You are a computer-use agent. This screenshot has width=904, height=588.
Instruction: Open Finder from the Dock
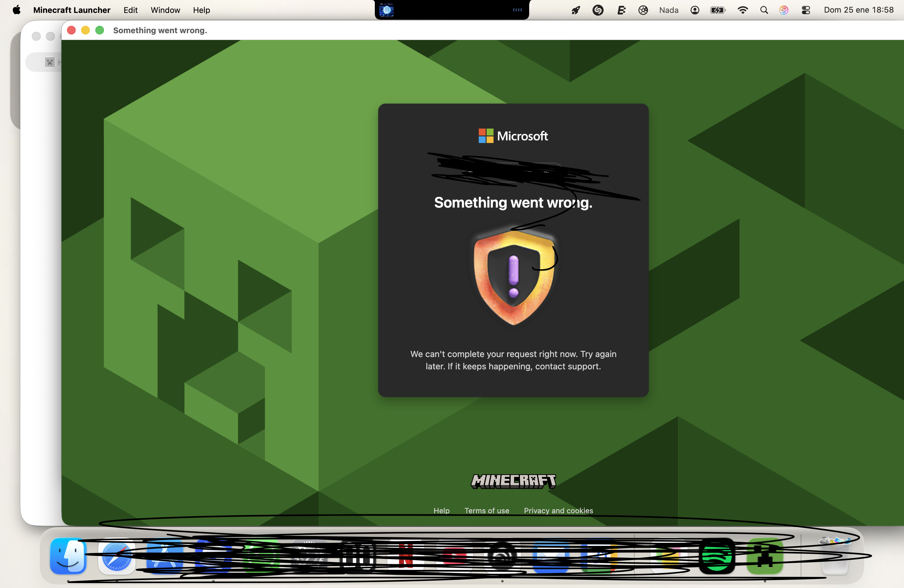coord(68,556)
